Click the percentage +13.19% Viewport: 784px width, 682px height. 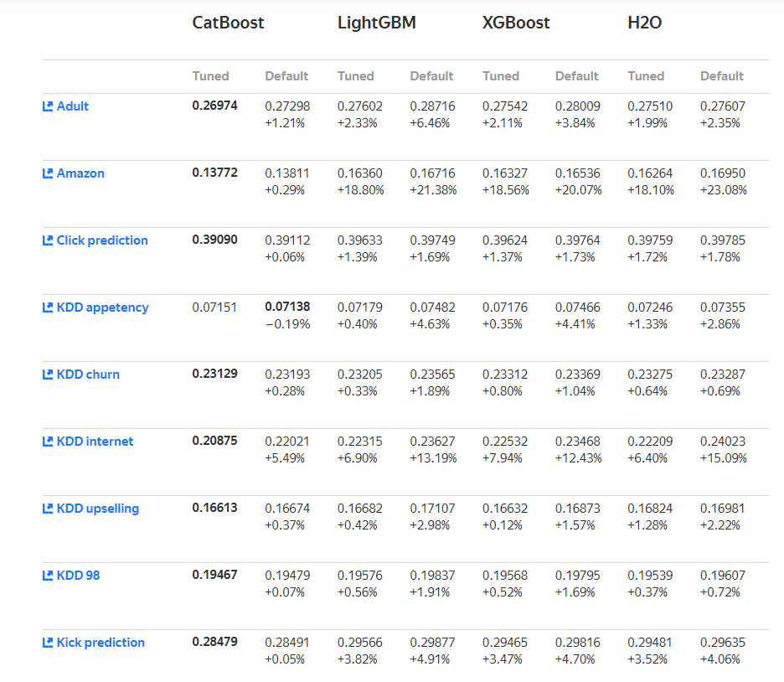click(x=434, y=458)
